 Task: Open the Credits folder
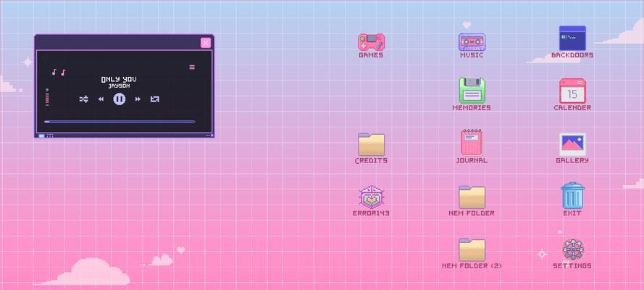coord(372,144)
